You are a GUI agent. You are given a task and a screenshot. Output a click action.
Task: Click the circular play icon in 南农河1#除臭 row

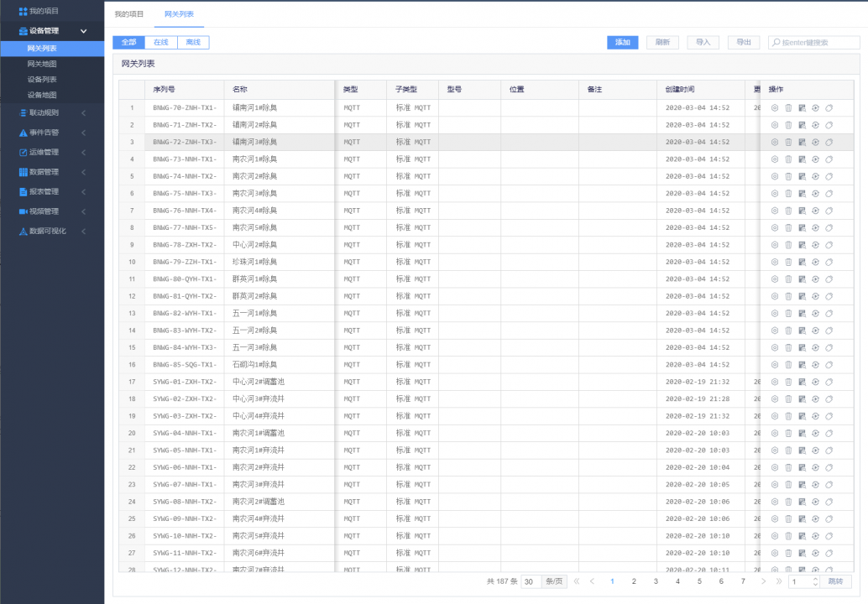tap(815, 159)
